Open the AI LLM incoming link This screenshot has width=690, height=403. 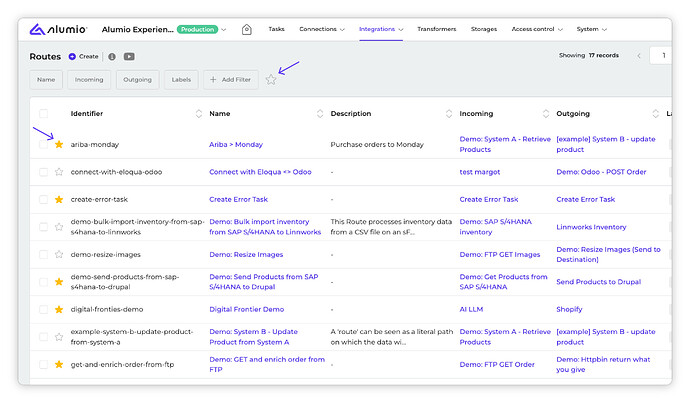coord(471,309)
